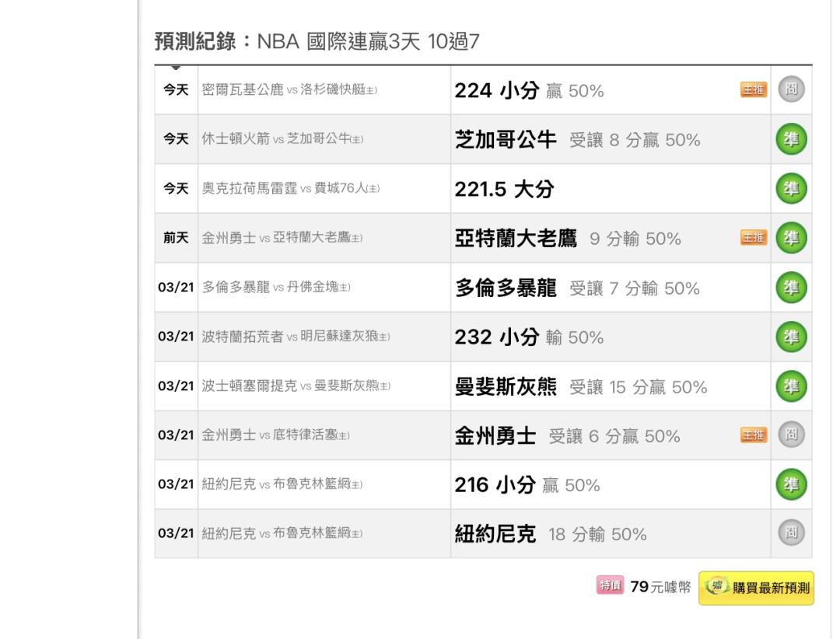This screenshot has width=840, height=639.
Task: Click the green 準 icon for 221.5 大分
Action: point(791,189)
